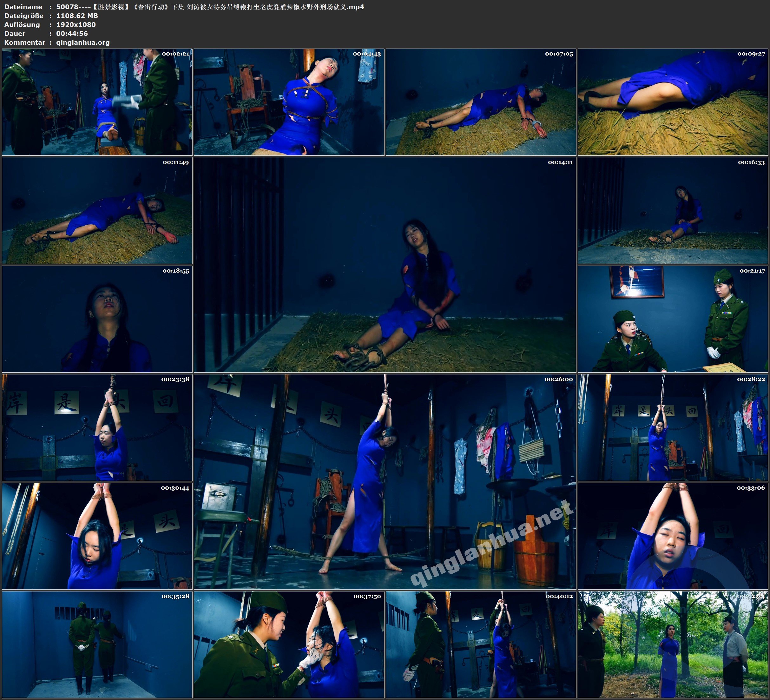Click the thumbnail marked 00:33:06

(x=673, y=536)
